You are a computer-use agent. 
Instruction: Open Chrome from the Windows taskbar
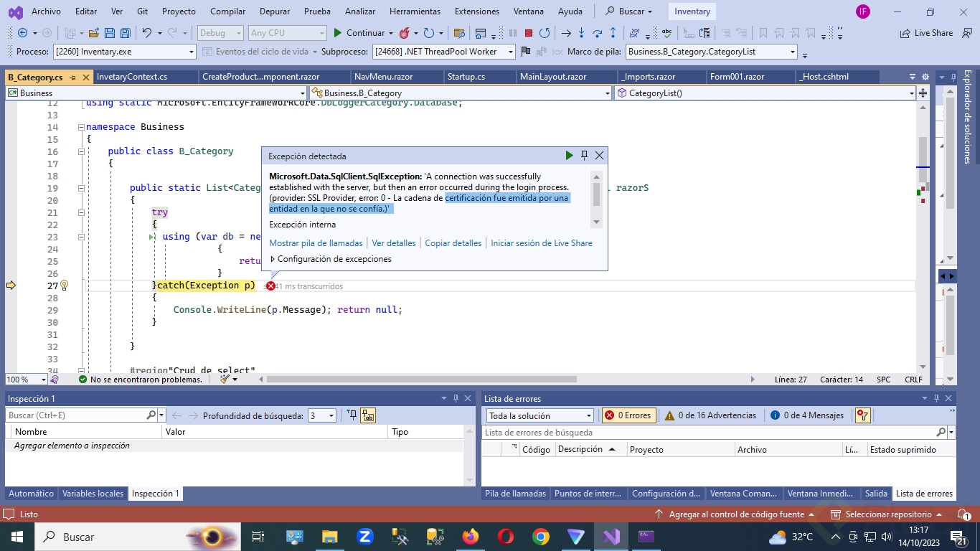tap(540, 537)
